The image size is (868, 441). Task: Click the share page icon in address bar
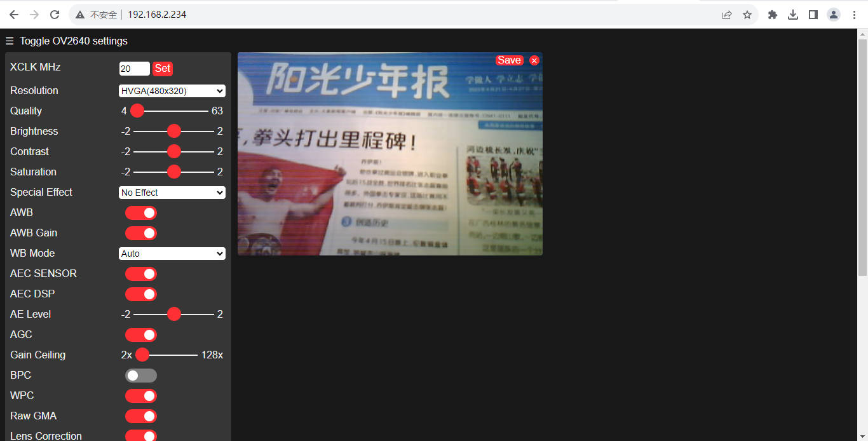click(x=727, y=15)
